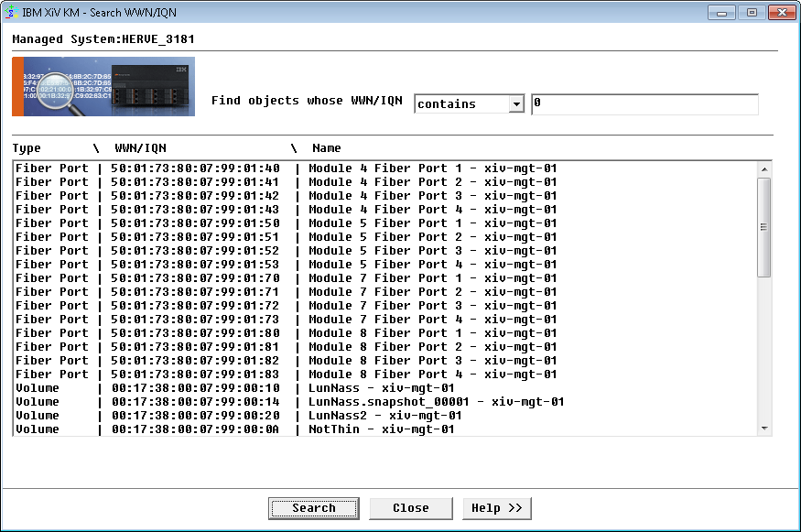
Task: Select row with WWN 50:01:73:80:07:99:01:41
Action: click(x=385, y=182)
